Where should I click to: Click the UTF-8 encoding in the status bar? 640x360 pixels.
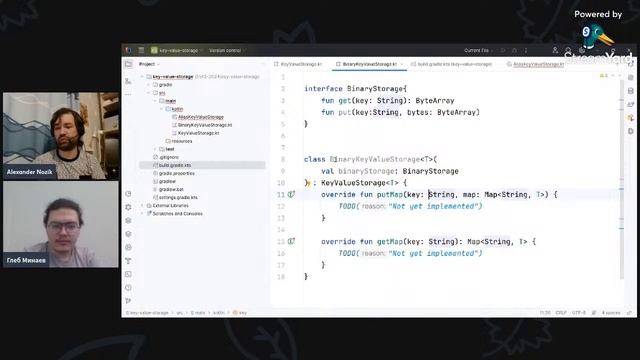coord(579,313)
